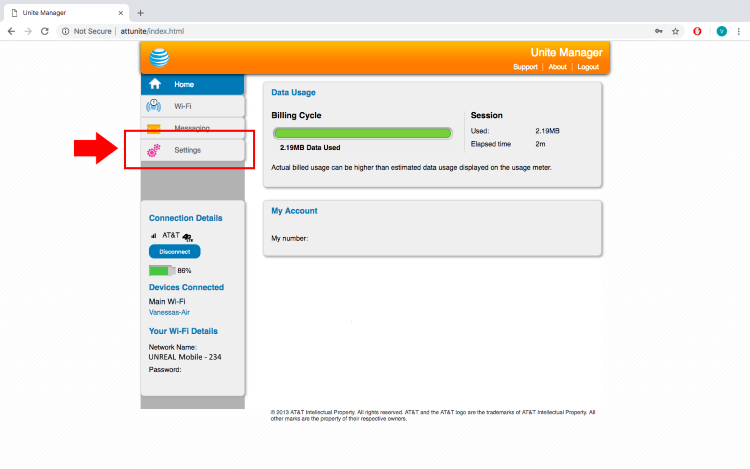Click the saved password key icon
This screenshot has height=469, width=750.
[x=659, y=31]
